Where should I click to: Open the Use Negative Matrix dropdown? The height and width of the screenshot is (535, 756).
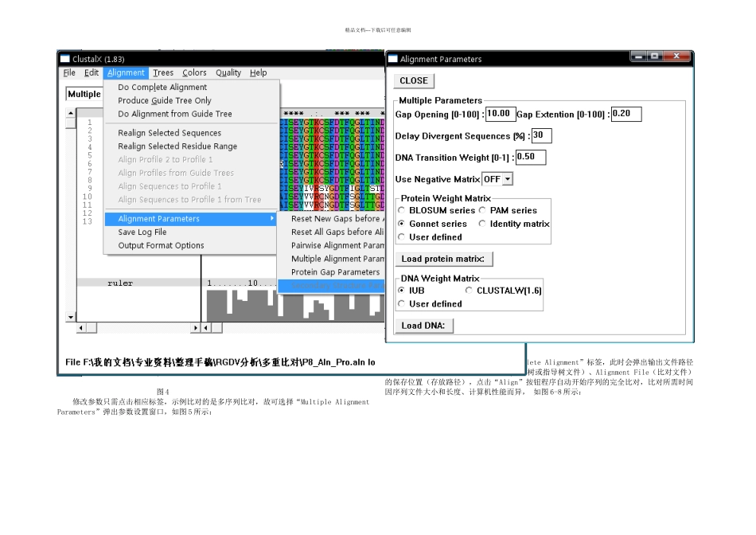pyautogui.click(x=497, y=179)
